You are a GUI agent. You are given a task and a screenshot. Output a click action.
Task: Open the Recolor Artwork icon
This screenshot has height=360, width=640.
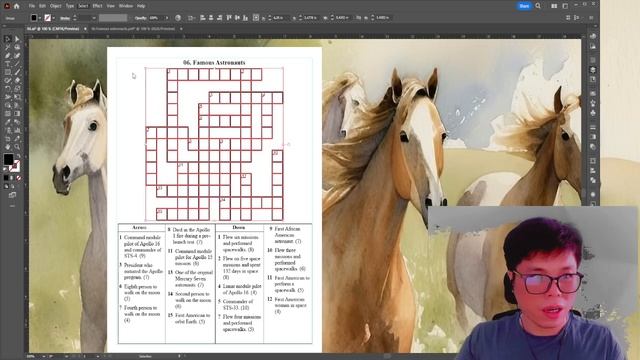tap(178, 18)
